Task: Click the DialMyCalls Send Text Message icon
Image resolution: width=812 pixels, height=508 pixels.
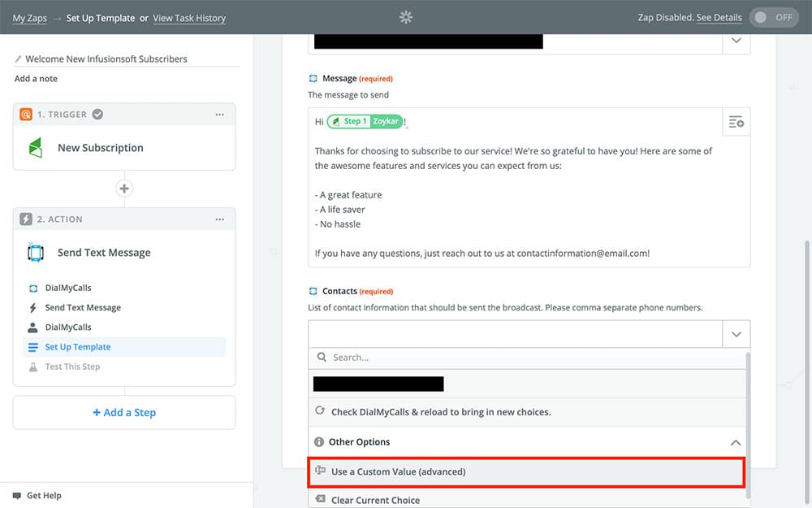Action: [36, 253]
